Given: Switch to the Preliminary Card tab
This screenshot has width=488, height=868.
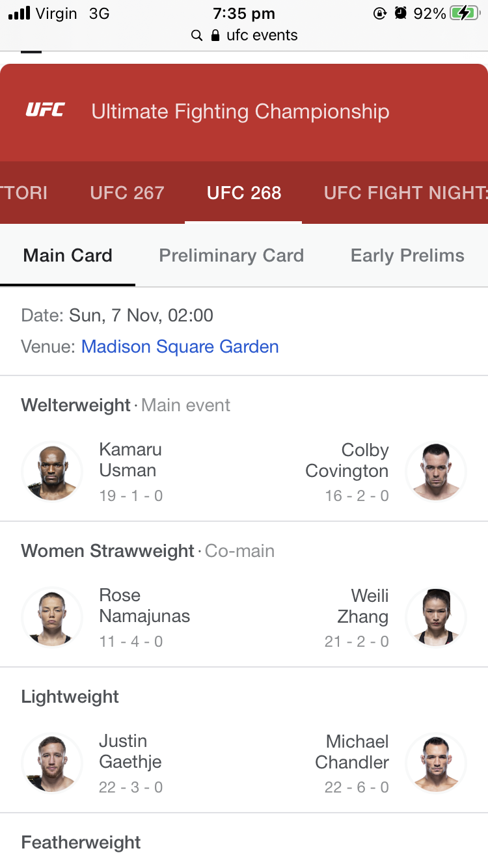Looking at the screenshot, I should click(232, 255).
